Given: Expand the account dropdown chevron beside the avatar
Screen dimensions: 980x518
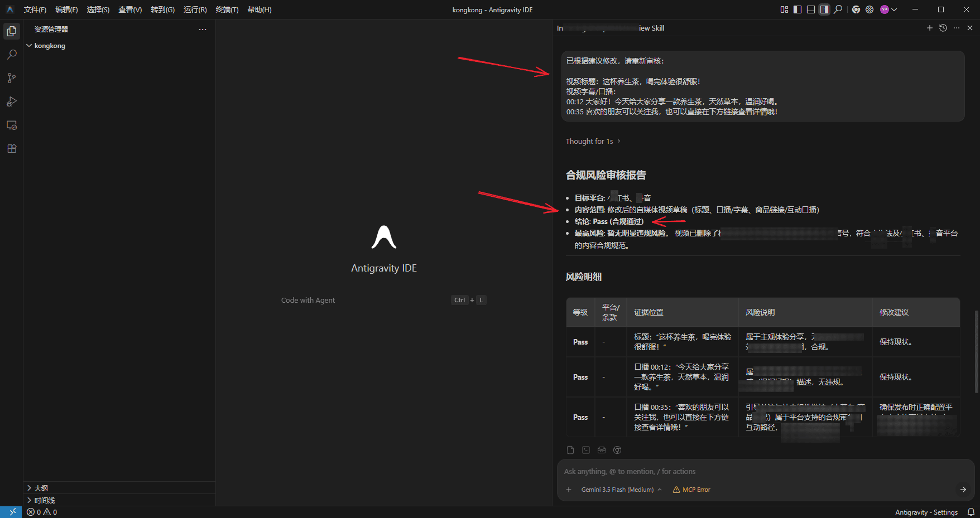Looking at the screenshot, I should (x=894, y=9).
